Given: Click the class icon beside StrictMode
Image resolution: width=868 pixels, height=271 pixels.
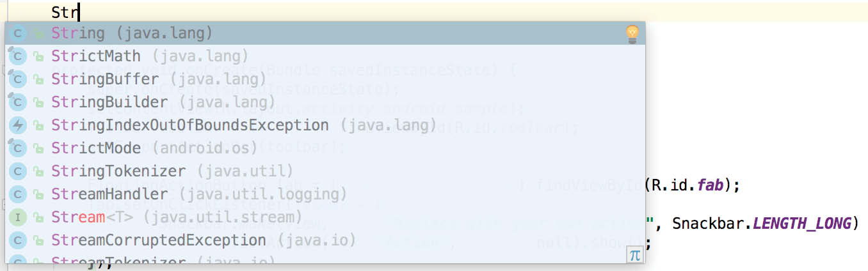Looking at the screenshot, I should [18, 148].
